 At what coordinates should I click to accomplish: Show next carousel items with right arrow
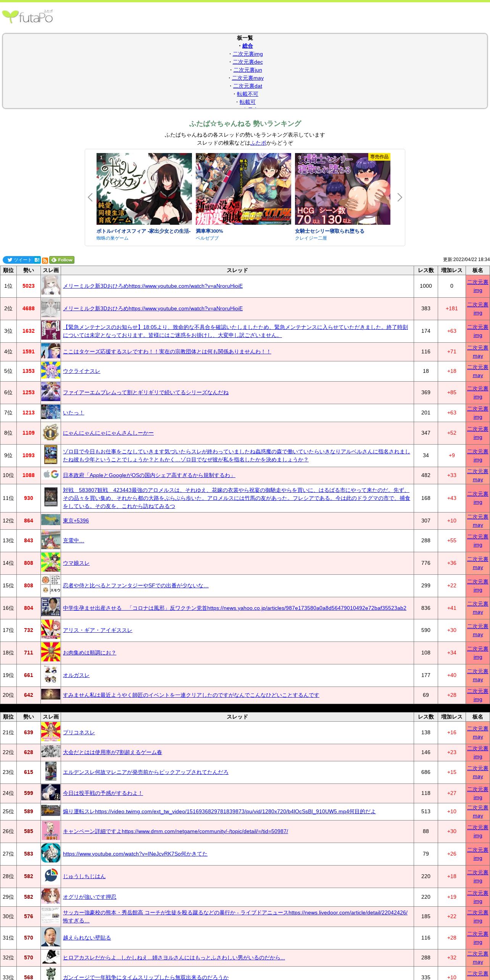point(400,197)
